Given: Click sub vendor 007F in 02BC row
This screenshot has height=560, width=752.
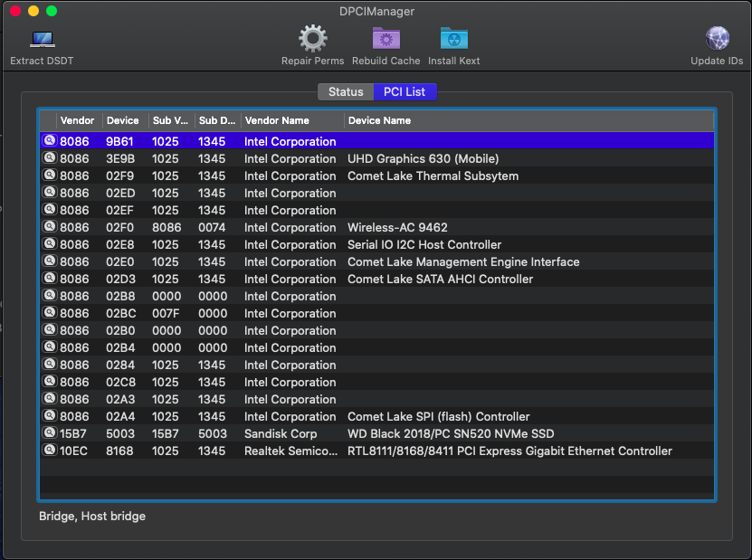Looking at the screenshot, I should pyautogui.click(x=166, y=314).
